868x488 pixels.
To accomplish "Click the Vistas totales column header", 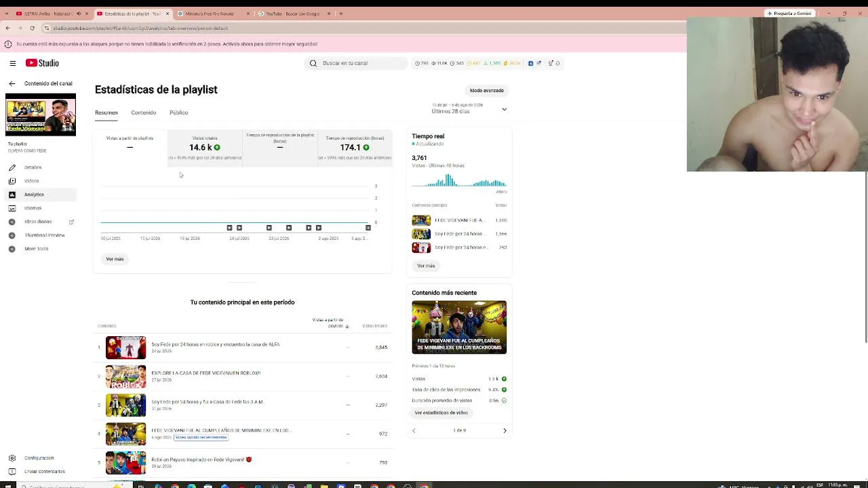I will (374, 326).
